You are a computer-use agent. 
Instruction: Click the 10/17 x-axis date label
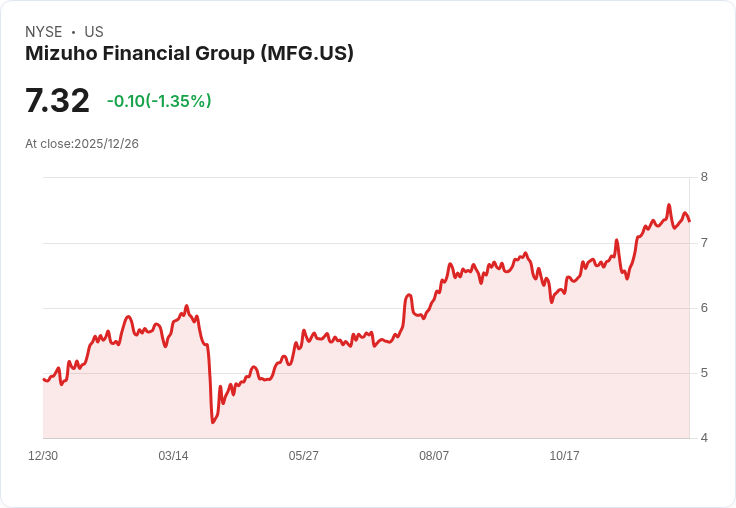565,456
